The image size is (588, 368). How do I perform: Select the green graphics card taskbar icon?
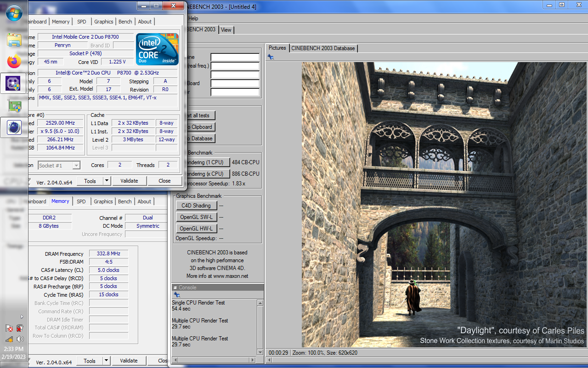14,106
